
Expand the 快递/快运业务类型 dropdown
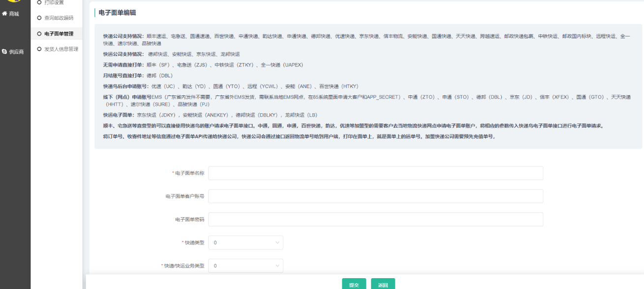[245, 266]
